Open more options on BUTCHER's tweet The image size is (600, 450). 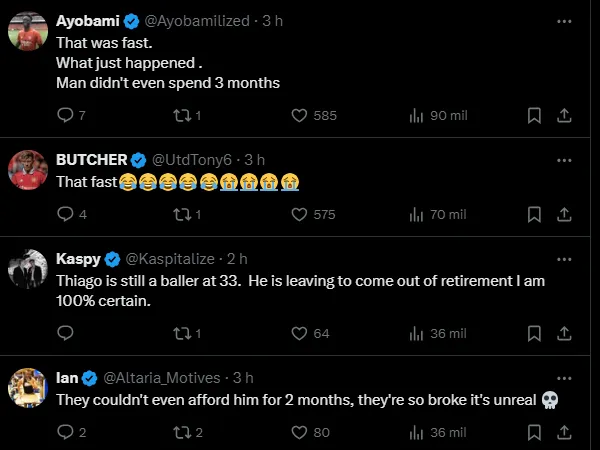[x=564, y=159]
